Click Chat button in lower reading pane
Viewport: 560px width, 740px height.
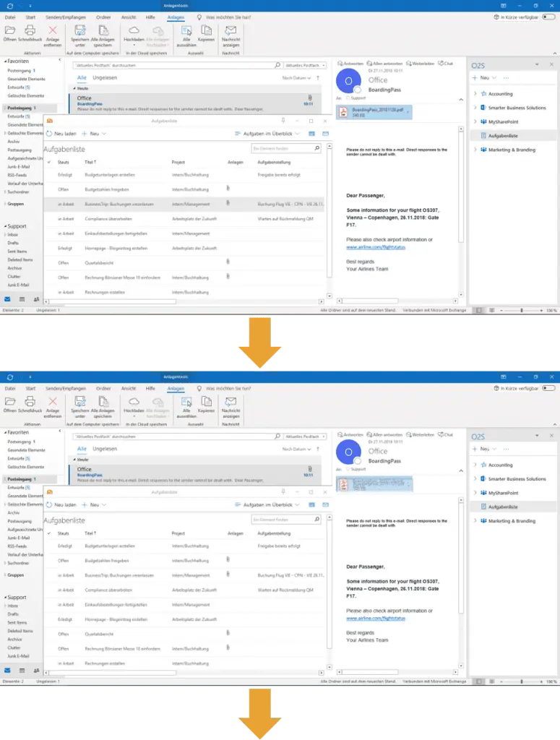(445, 434)
